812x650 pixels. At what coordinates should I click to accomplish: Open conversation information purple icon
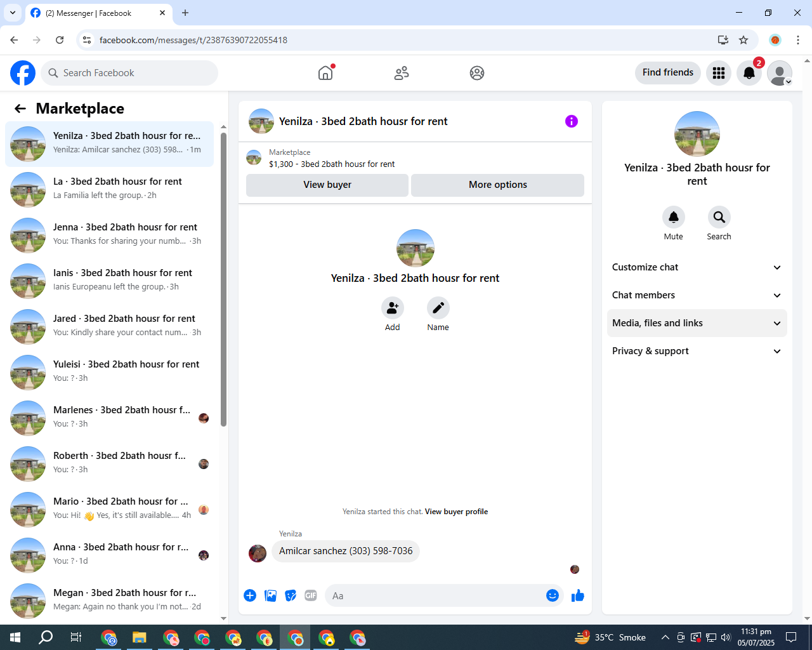pos(572,121)
